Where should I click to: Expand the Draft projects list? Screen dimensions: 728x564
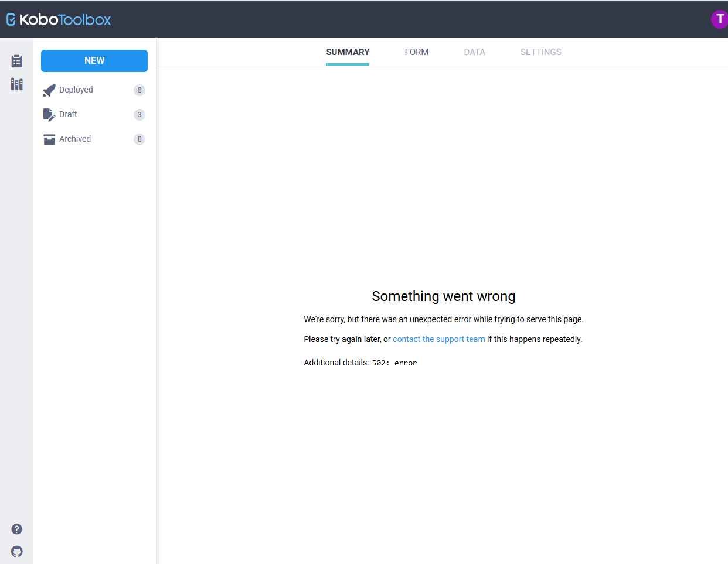point(68,114)
